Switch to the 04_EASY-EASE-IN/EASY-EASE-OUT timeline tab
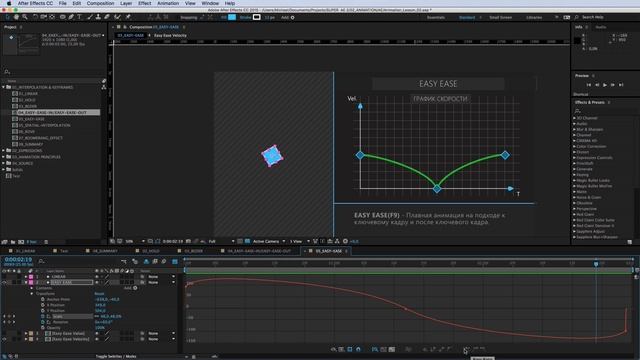The width and height of the screenshot is (640, 360). pyautogui.click(x=259, y=251)
